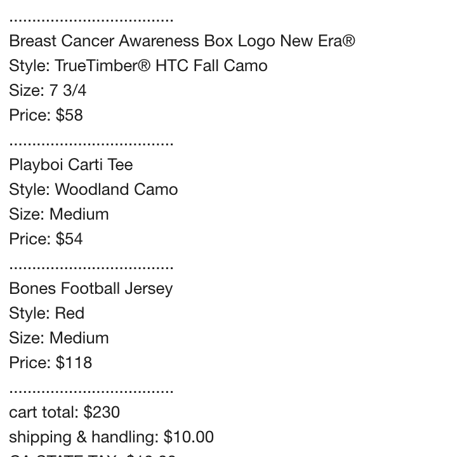Click the topmost dotted divider line
This screenshot has width=476, height=457.
point(91,20)
